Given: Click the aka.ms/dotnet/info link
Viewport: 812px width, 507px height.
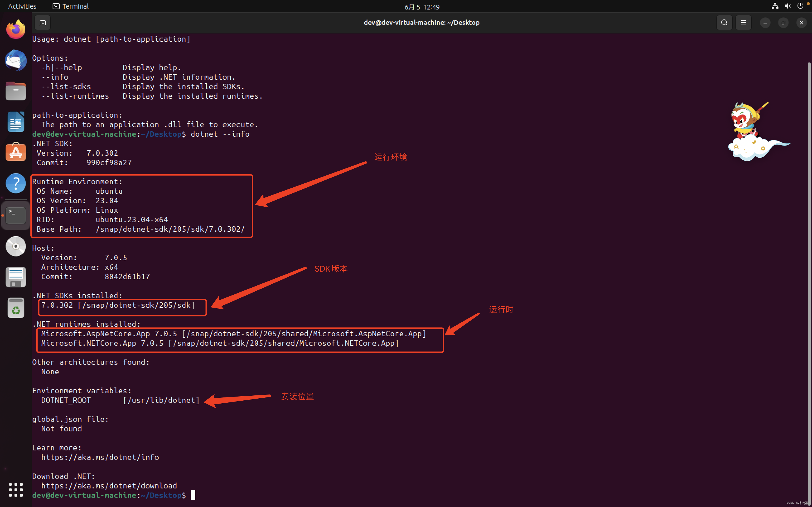Looking at the screenshot, I should (100, 457).
